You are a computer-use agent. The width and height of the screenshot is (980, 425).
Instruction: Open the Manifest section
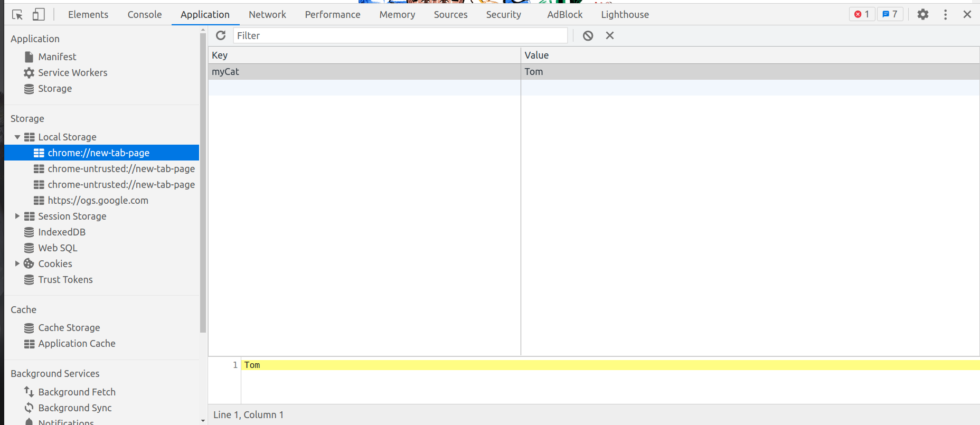tap(57, 56)
